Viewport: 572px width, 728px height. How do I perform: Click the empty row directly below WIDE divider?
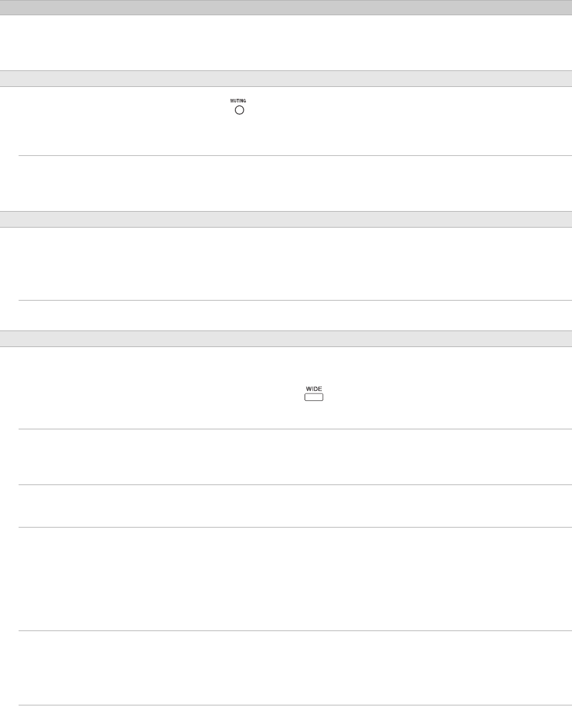point(295,457)
